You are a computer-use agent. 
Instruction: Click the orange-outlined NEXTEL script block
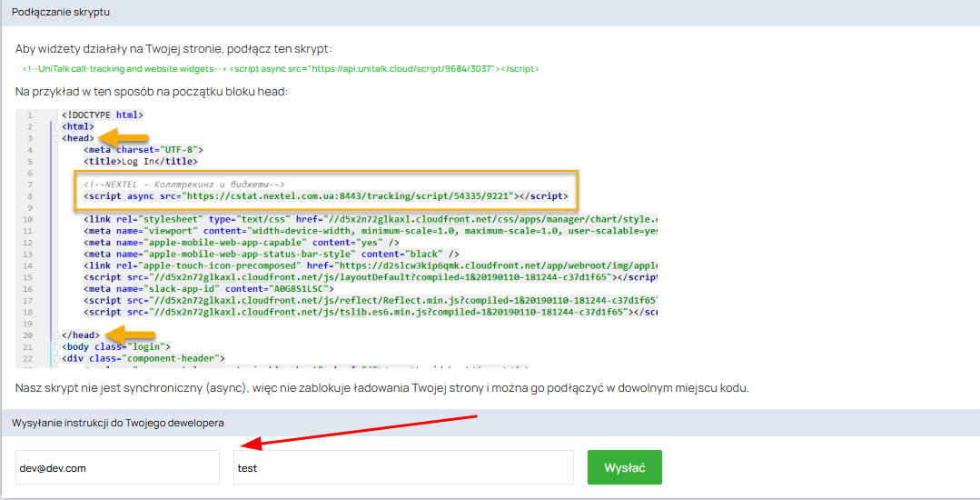click(327, 189)
